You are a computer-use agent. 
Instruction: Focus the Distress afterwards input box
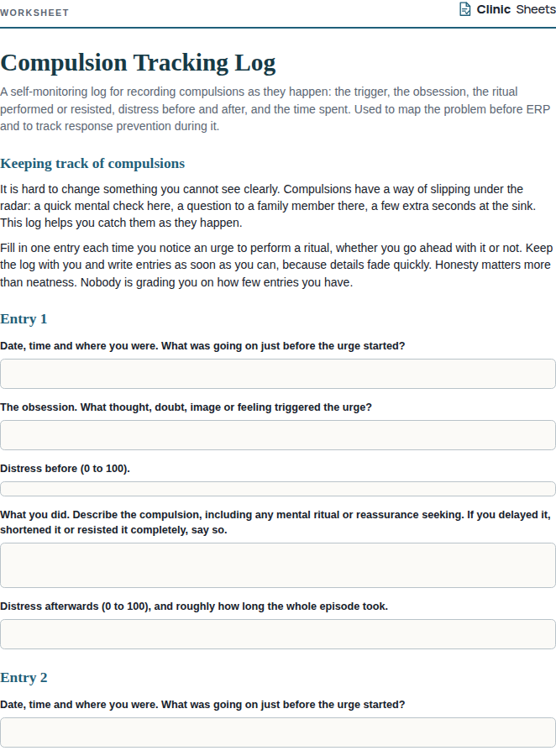click(x=278, y=634)
